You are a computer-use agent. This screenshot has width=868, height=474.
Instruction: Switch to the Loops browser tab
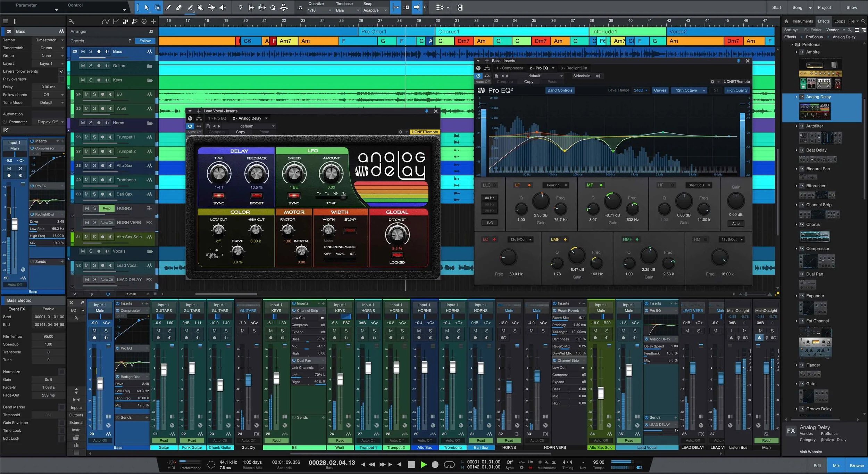(840, 21)
